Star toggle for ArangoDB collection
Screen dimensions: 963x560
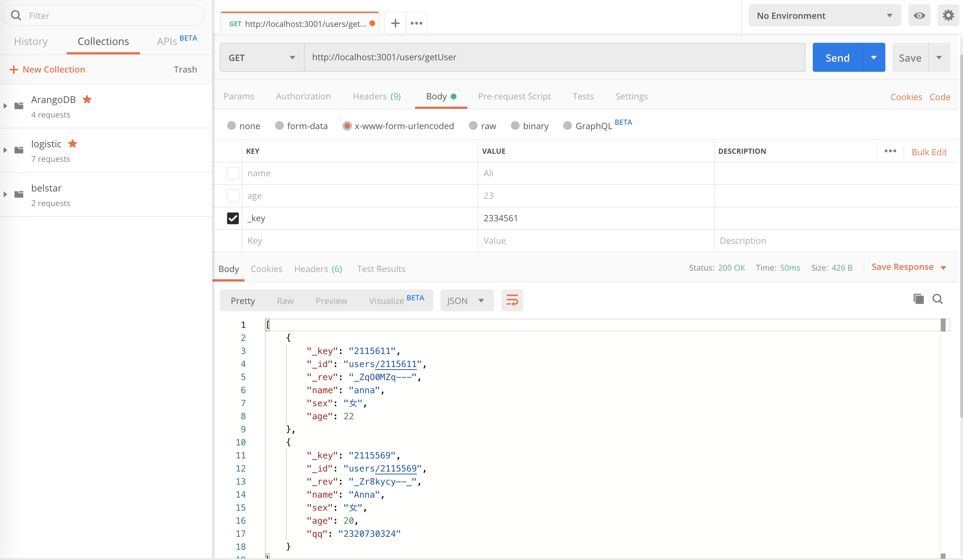point(87,100)
